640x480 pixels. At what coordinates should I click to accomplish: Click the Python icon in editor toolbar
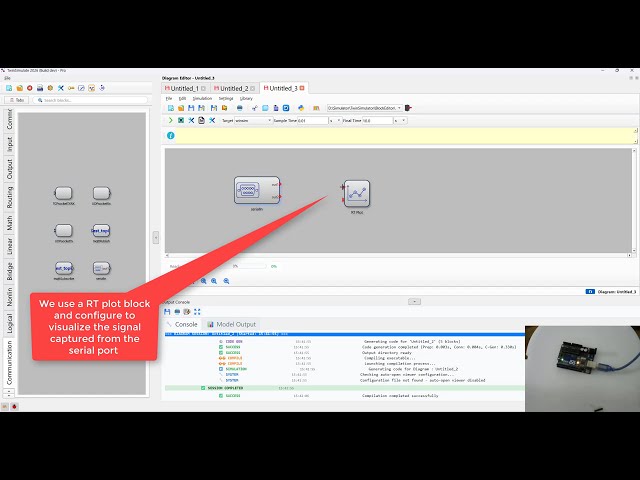(301, 108)
